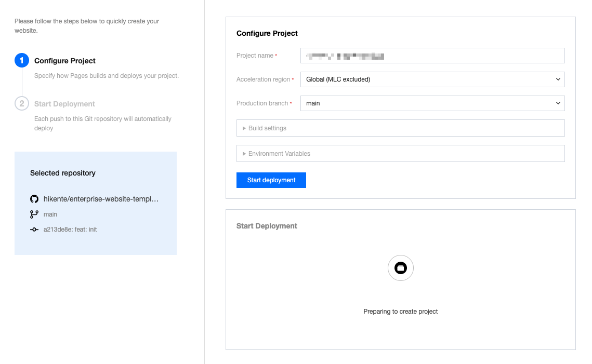
Task: Click the step 2 numbered circle
Action: pos(21,104)
